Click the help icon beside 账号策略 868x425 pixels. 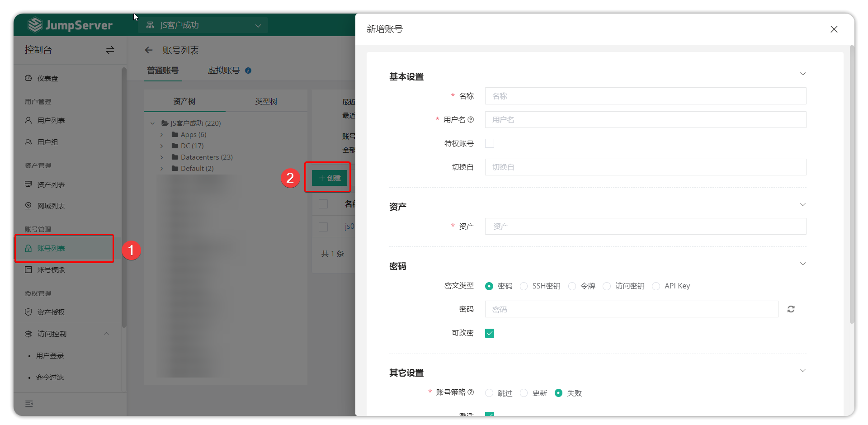pyautogui.click(x=471, y=392)
